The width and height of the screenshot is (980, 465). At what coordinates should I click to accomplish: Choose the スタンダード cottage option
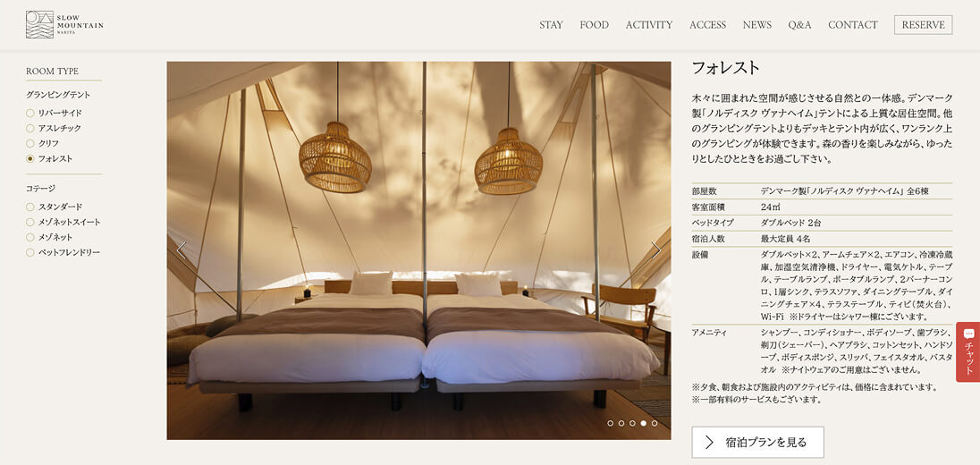click(x=55, y=207)
